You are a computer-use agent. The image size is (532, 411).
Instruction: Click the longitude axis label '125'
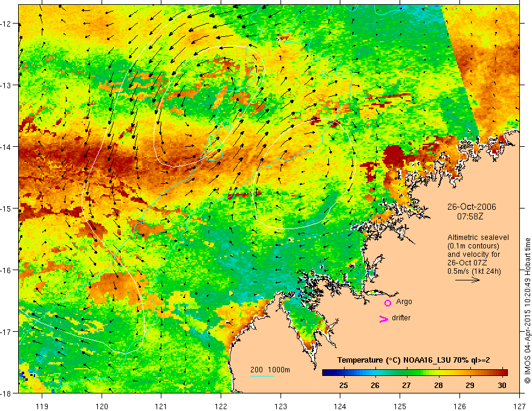click(x=400, y=406)
